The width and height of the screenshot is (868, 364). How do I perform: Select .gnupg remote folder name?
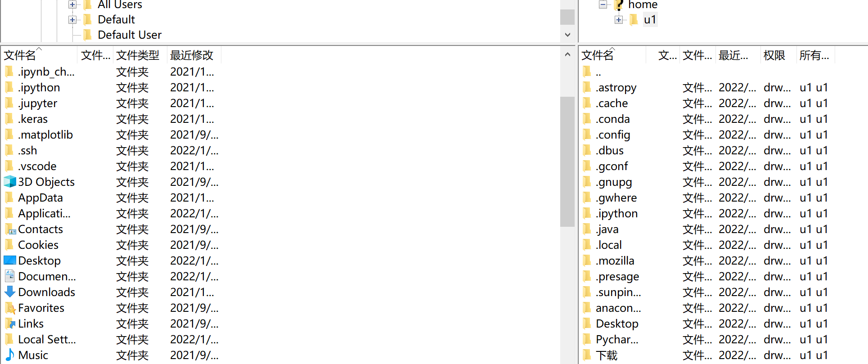[x=614, y=182]
